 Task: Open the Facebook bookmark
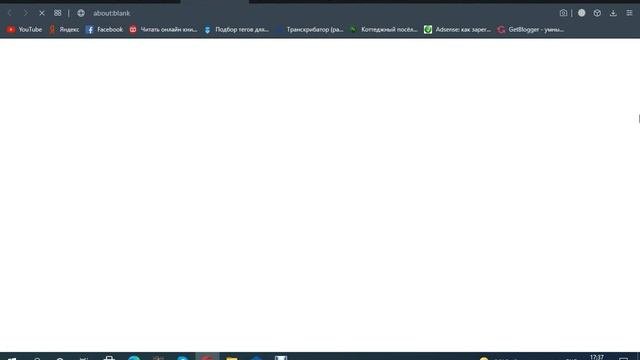104,29
